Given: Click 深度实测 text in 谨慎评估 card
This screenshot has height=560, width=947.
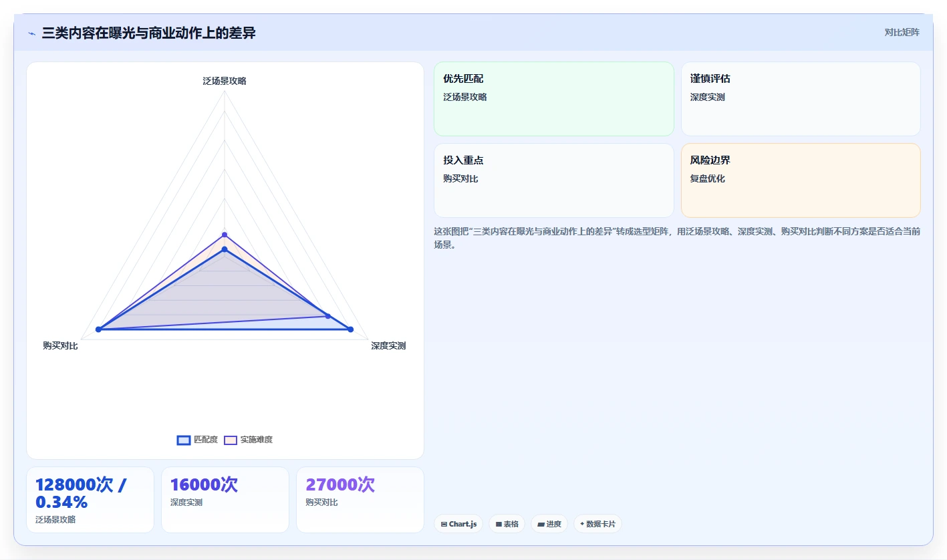Looking at the screenshot, I should tap(708, 97).
